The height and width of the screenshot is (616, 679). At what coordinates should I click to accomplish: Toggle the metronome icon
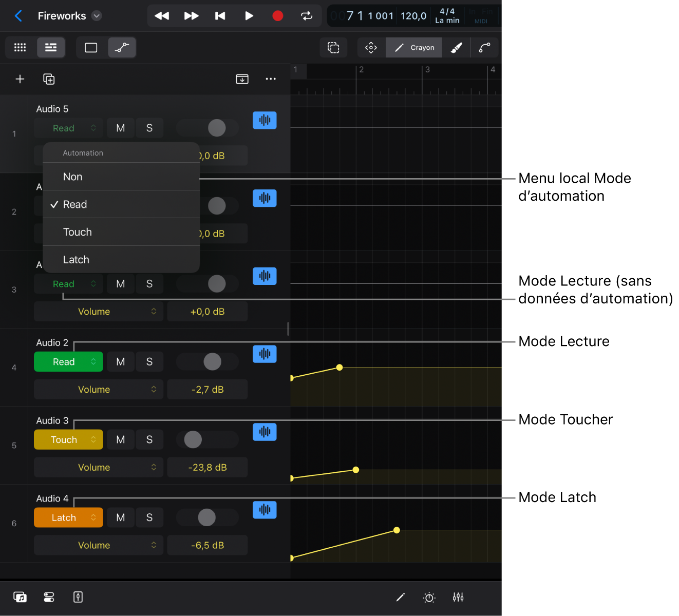coord(429,597)
